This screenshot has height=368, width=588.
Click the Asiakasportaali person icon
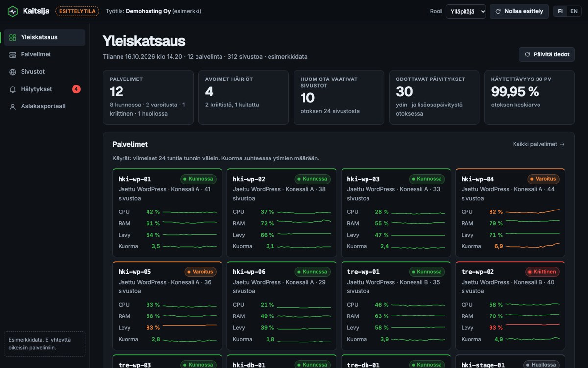tap(13, 106)
